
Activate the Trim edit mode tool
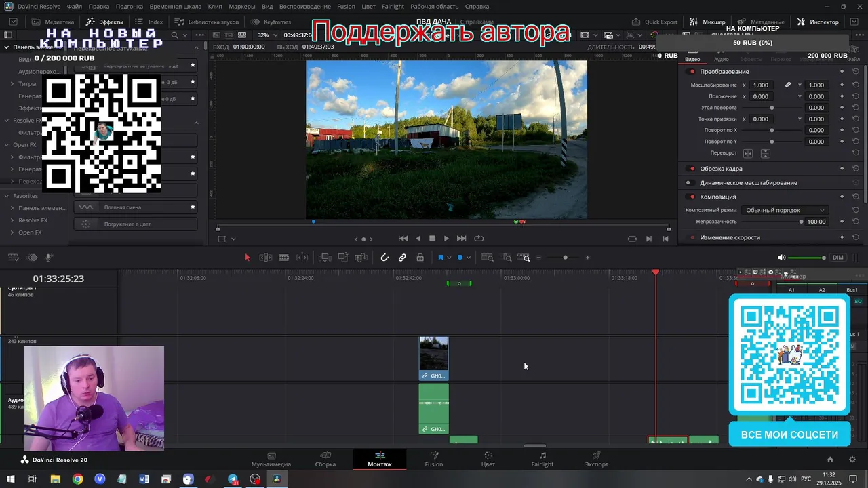[x=266, y=258]
